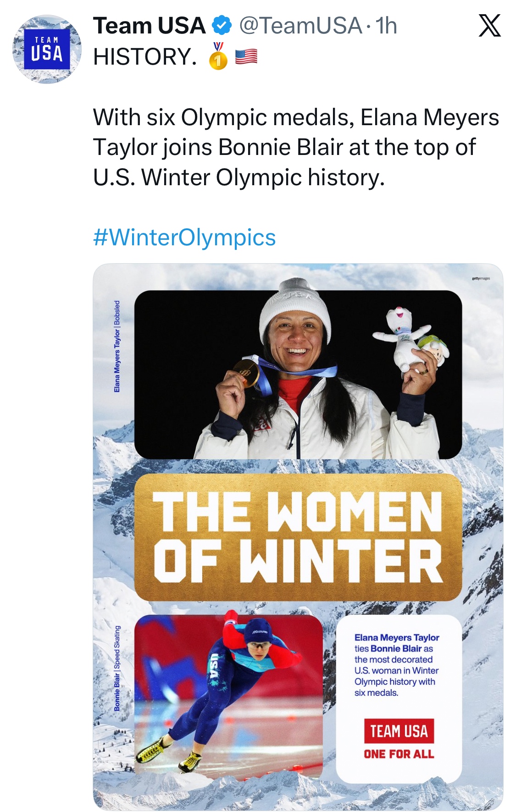
Task: Click the X logo in the corner
Action: pos(489,26)
